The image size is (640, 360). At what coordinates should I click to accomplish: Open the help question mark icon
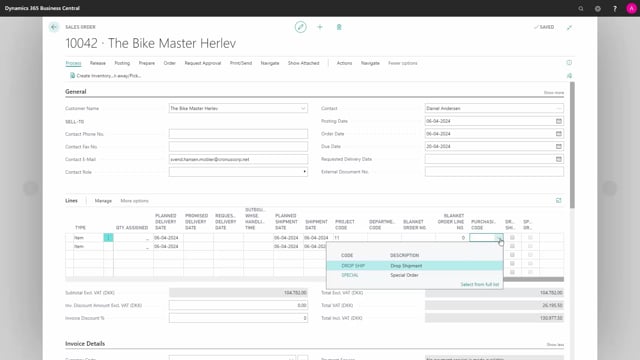point(615,8)
